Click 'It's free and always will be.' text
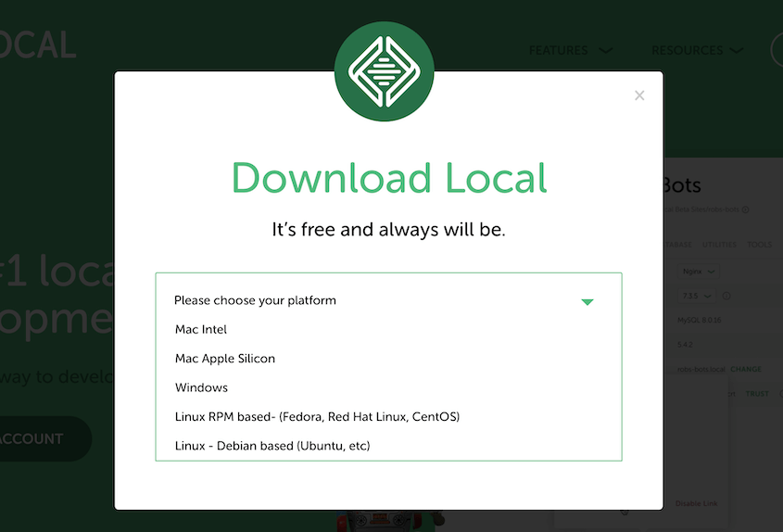Image resolution: width=783 pixels, height=532 pixels. click(x=388, y=229)
